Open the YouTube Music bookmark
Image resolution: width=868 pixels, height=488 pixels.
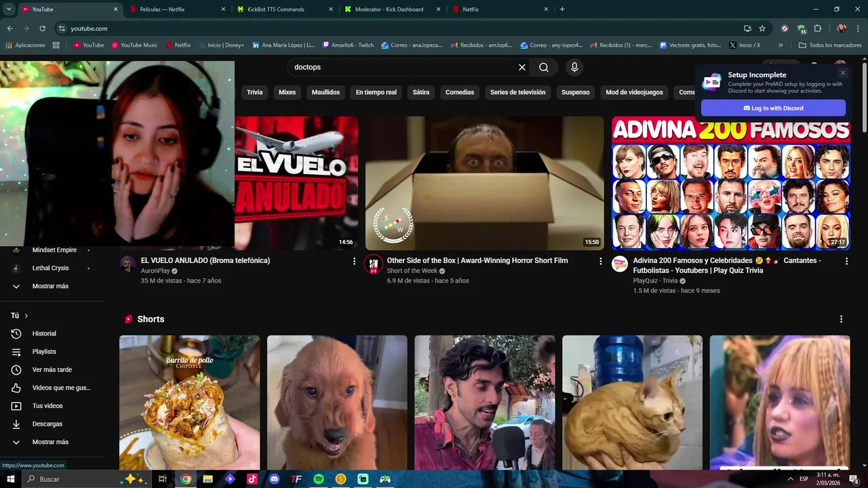click(x=134, y=45)
